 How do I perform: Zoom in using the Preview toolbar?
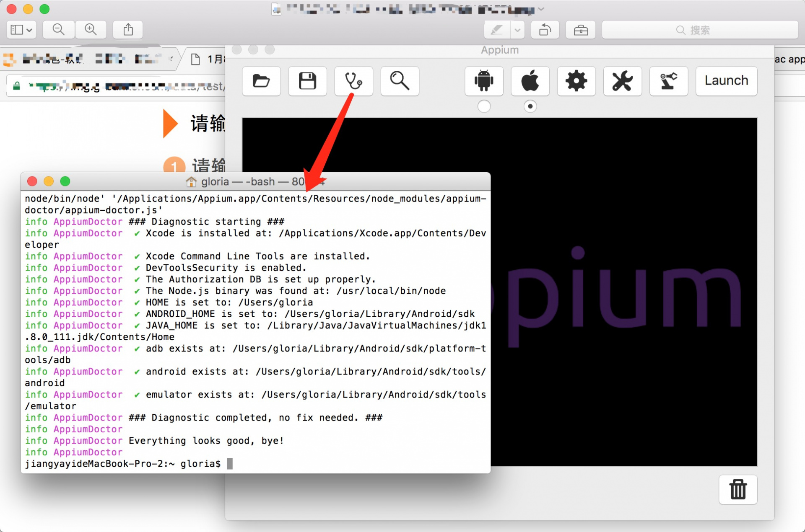coord(91,30)
